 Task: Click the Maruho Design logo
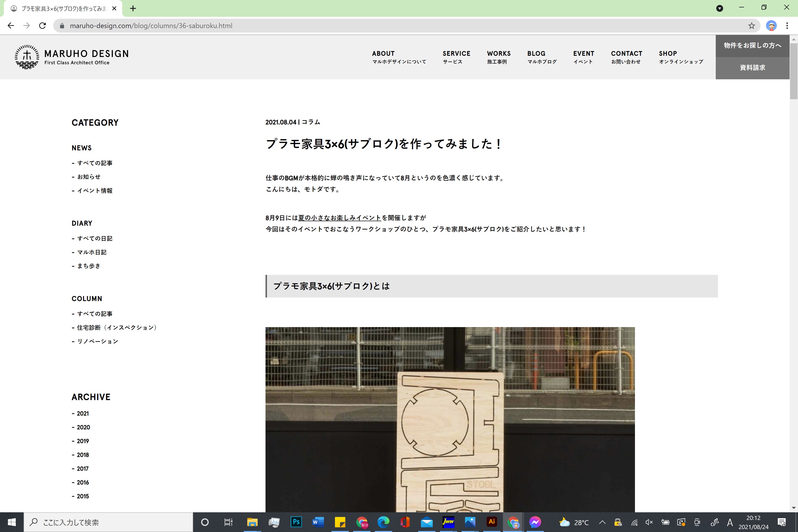(x=72, y=57)
